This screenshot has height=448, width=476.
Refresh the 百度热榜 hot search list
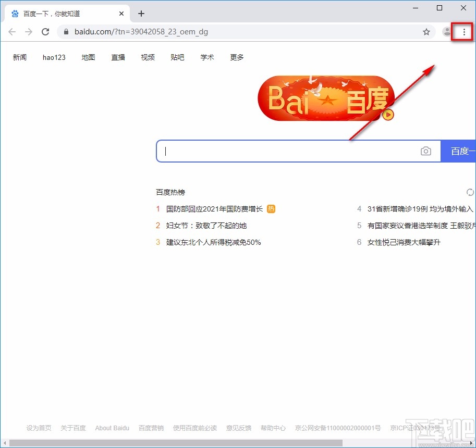[x=470, y=192]
